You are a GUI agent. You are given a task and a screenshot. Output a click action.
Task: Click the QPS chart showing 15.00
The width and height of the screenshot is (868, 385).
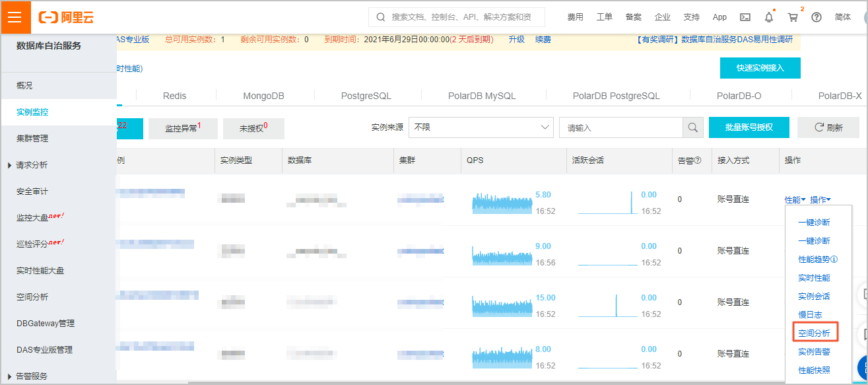[x=502, y=306]
